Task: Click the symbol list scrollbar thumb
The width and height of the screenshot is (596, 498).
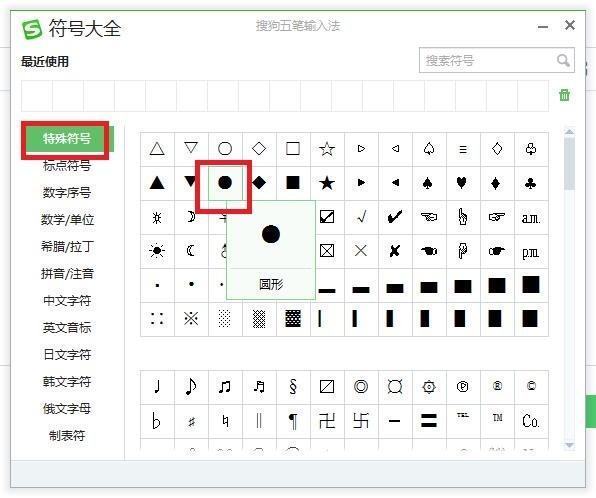Action: click(569, 163)
